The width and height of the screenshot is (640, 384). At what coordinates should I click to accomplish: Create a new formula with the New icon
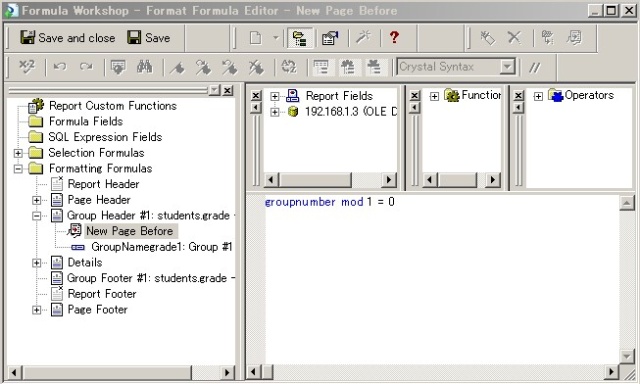[x=256, y=38]
